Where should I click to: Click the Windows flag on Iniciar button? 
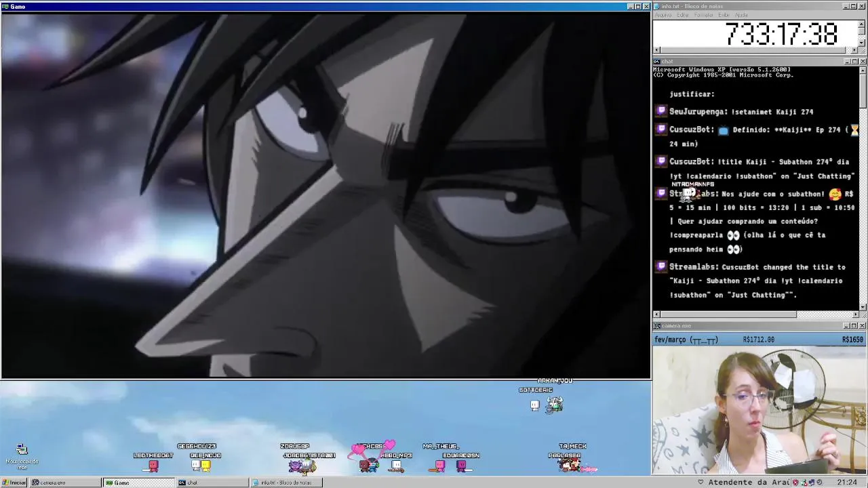pos(5,483)
